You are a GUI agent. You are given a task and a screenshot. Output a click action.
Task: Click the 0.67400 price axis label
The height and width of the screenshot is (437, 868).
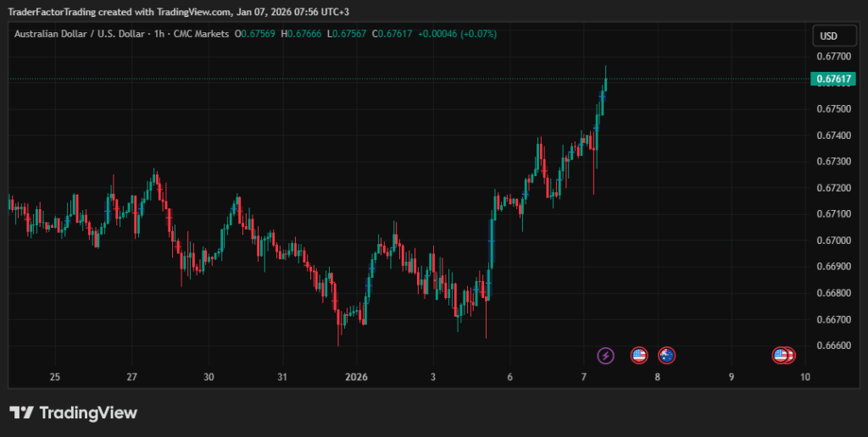833,135
